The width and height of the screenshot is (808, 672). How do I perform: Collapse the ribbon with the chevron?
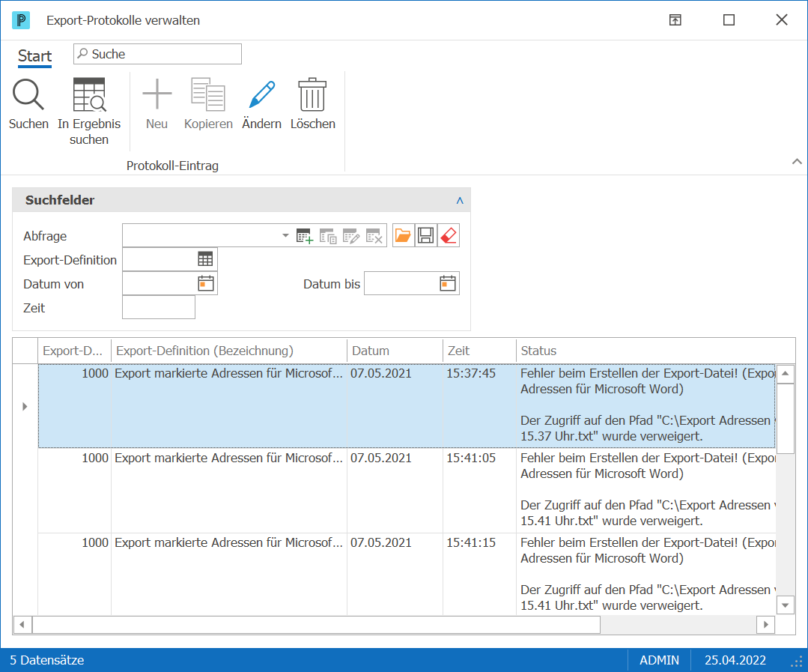click(x=797, y=162)
